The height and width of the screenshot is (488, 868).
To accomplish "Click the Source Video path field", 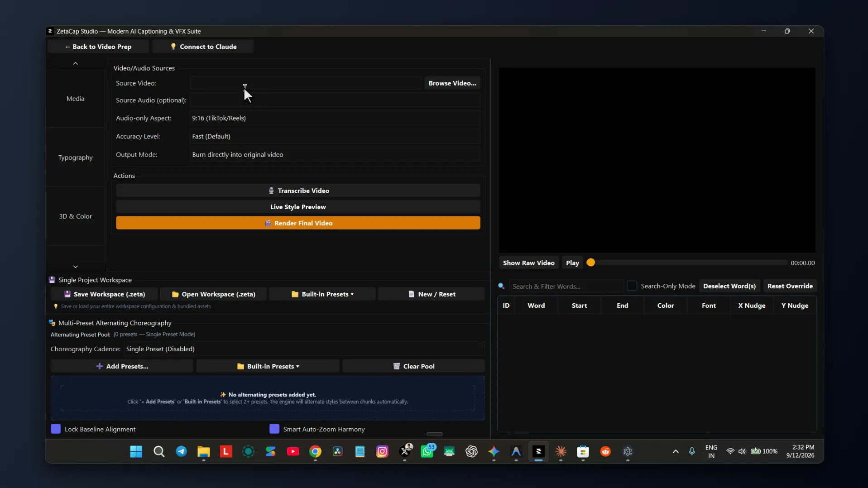I will click(x=305, y=83).
